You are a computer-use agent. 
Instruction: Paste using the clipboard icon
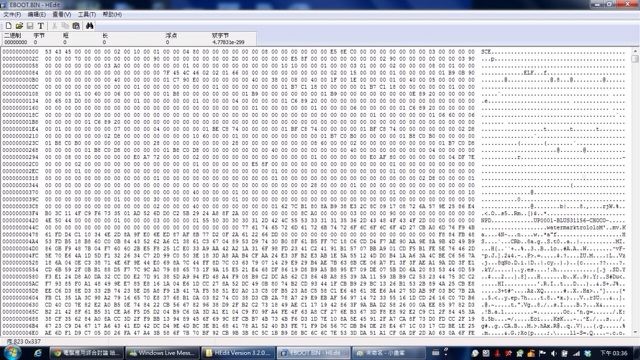point(76,26)
